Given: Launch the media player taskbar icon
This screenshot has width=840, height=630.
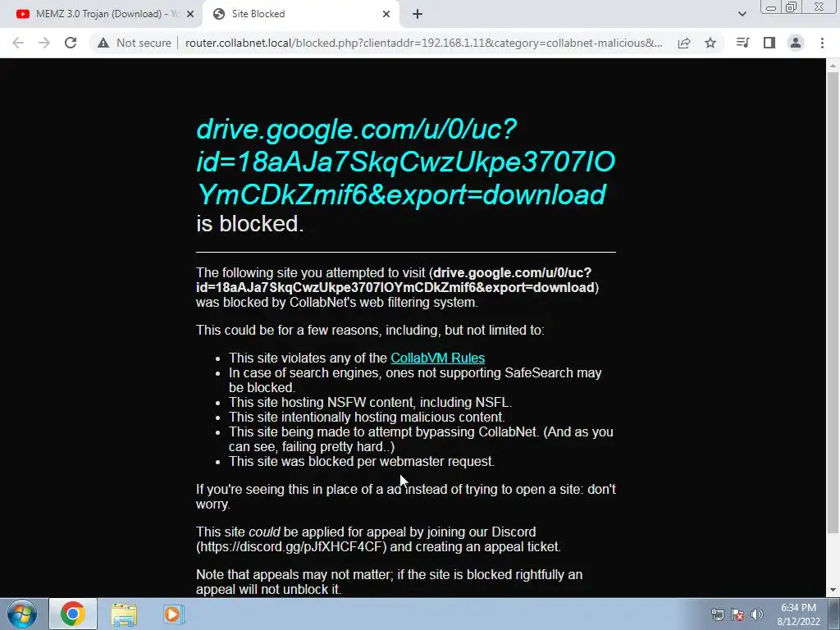Looking at the screenshot, I should point(173,614).
